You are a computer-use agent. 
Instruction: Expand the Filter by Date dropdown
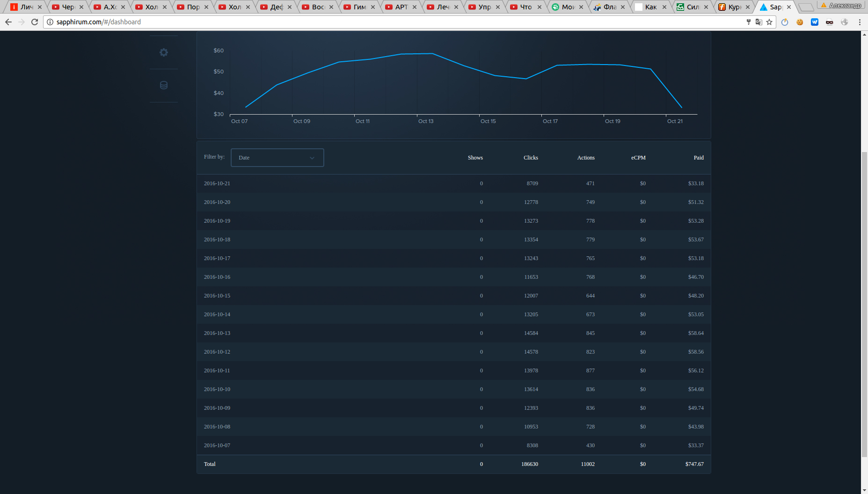277,158
